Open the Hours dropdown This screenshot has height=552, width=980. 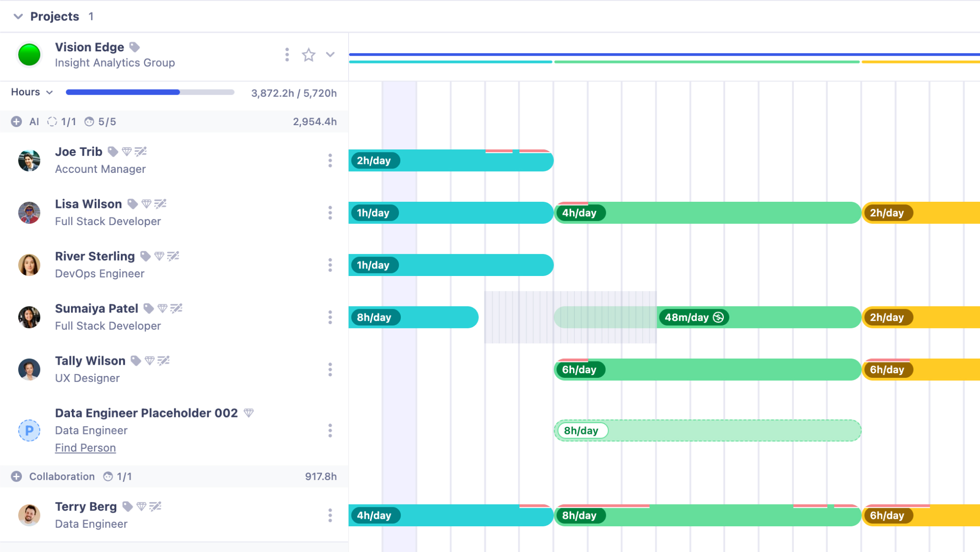click(32, 92)
